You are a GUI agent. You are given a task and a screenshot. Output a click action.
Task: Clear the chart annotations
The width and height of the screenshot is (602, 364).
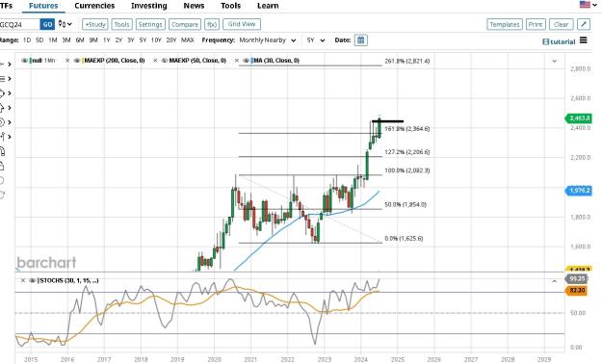click(x=561, y=24)
